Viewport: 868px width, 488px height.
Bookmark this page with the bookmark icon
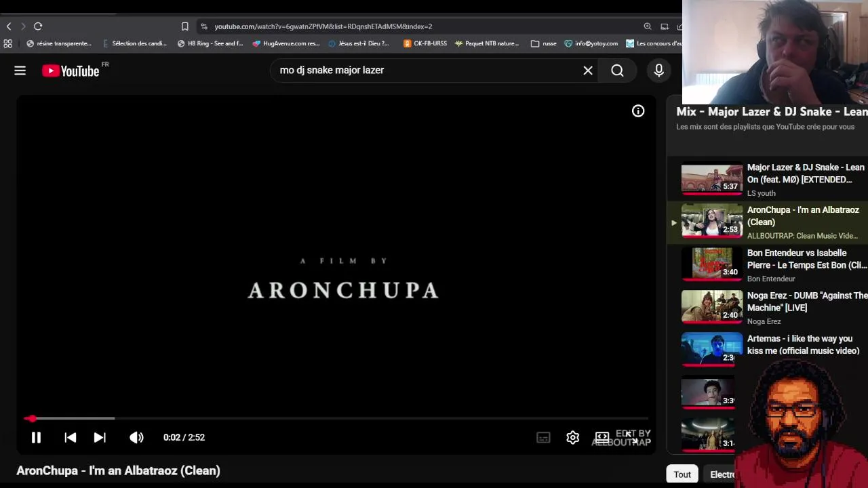(x=184, y=26)
